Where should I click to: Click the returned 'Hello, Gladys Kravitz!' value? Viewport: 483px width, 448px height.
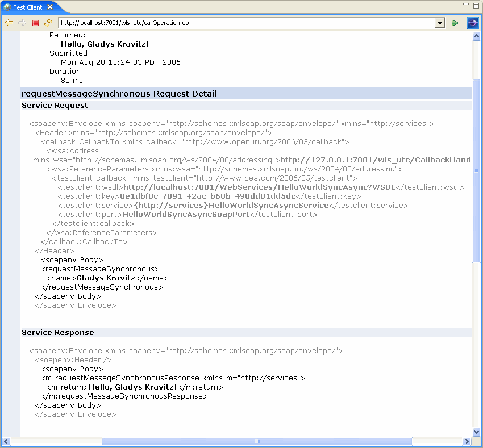click(105, 44)
